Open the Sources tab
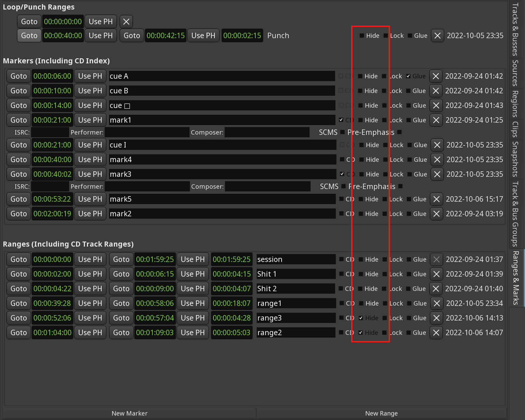This screenshot has width=525, height=420. pyautogui.click(x=515, y=73)
